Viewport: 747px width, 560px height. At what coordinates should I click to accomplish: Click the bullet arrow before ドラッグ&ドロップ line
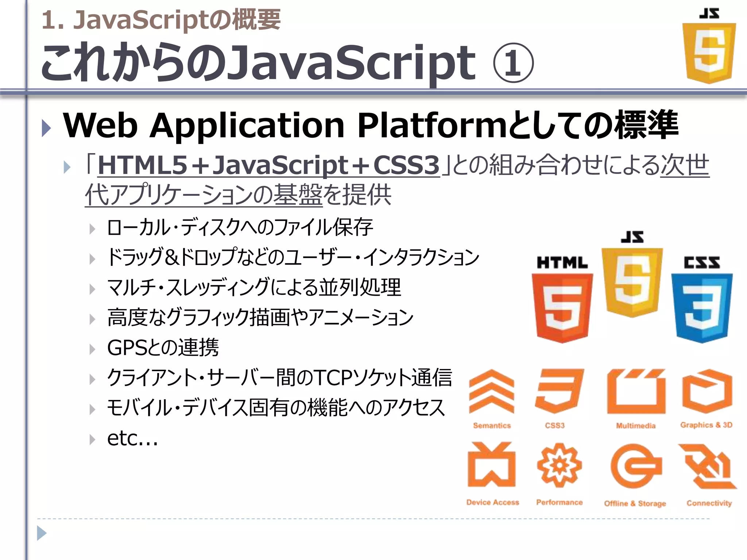pyautogui.click(x=93, y=259)
